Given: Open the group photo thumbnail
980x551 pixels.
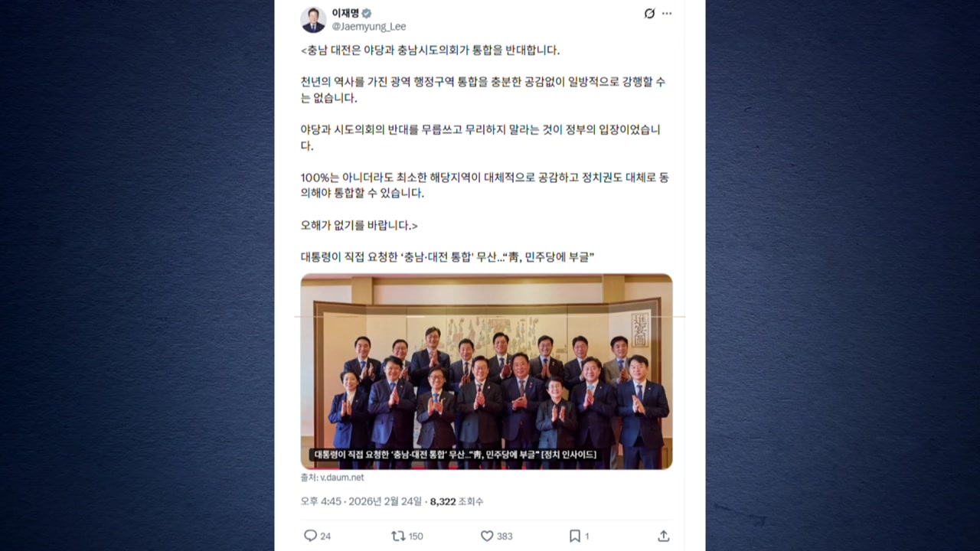Looking at the screenshot, I should pos(486,371).
